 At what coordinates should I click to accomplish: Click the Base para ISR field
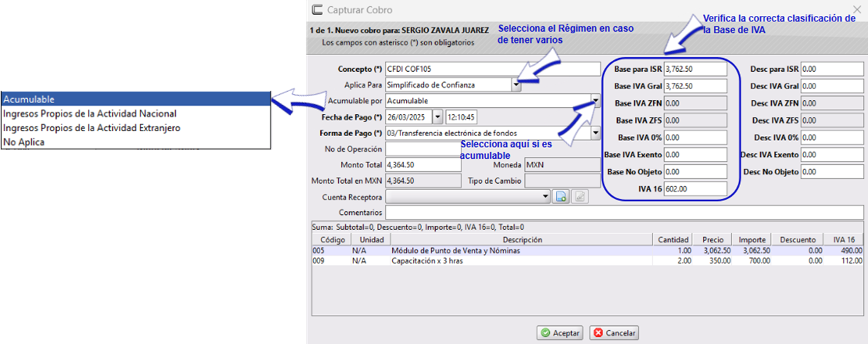[695, 69]
